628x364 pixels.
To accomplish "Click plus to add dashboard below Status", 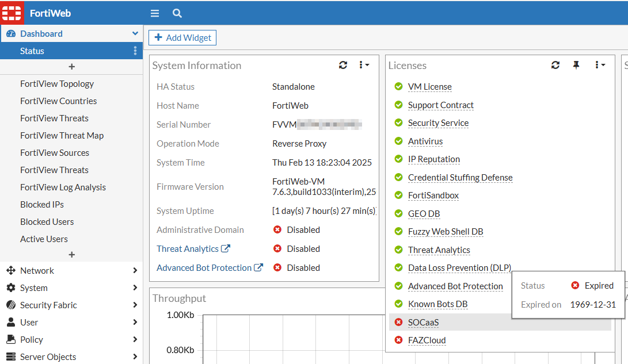I will (x=71, y=67).
